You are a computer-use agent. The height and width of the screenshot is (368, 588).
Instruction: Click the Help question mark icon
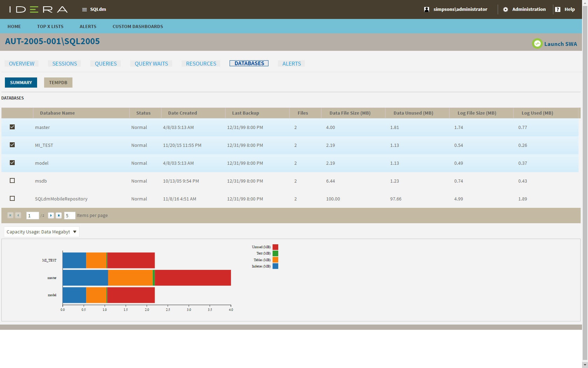558,9
